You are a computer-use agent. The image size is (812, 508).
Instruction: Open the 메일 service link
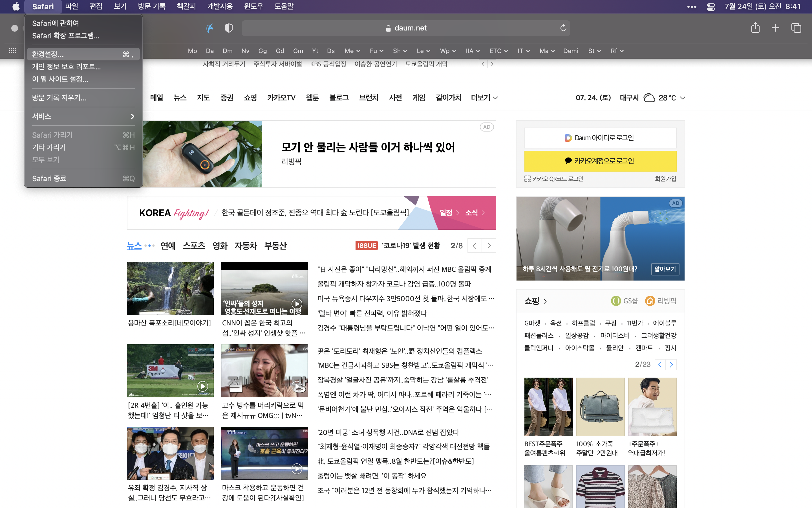(157, 98)
